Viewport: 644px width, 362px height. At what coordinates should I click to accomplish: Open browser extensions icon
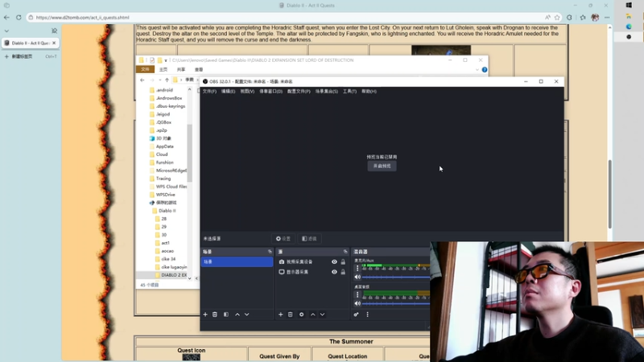click(569, 17)
